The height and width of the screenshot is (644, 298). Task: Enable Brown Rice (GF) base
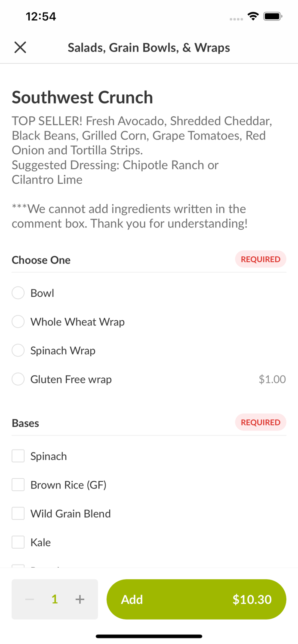tap(18, 485)
